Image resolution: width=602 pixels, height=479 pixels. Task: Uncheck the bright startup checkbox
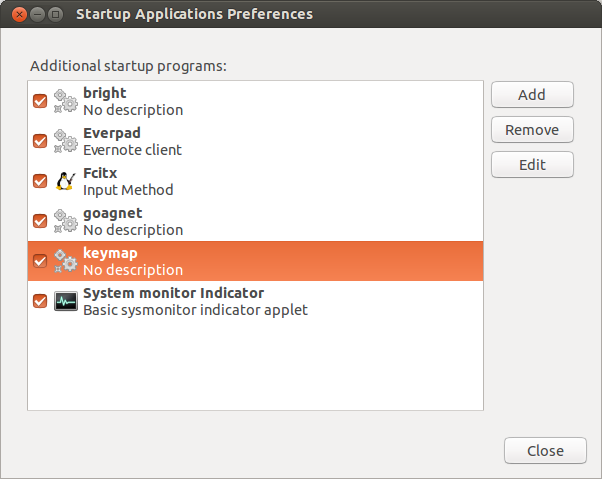pyautogui.click(x=40, y=101)
